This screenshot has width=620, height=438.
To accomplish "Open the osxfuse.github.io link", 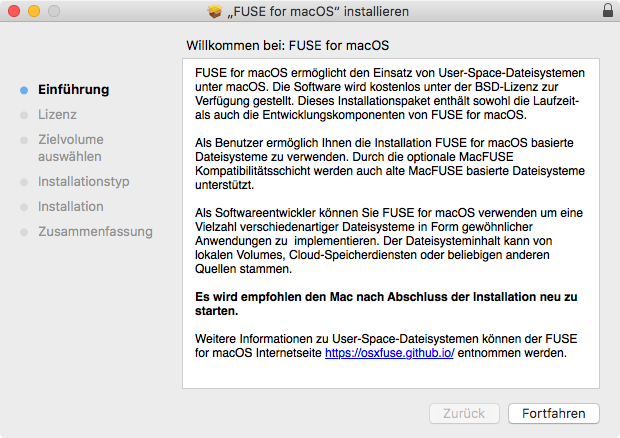I will pos(389,353).
